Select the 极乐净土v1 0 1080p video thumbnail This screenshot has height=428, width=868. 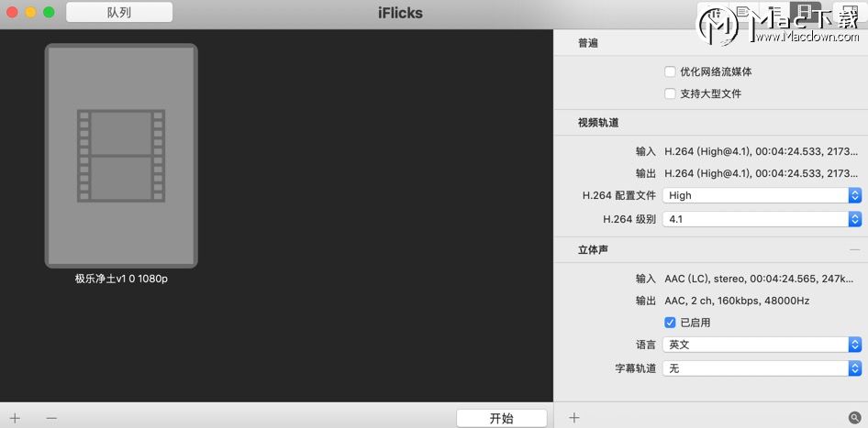[x=121, y=156]
